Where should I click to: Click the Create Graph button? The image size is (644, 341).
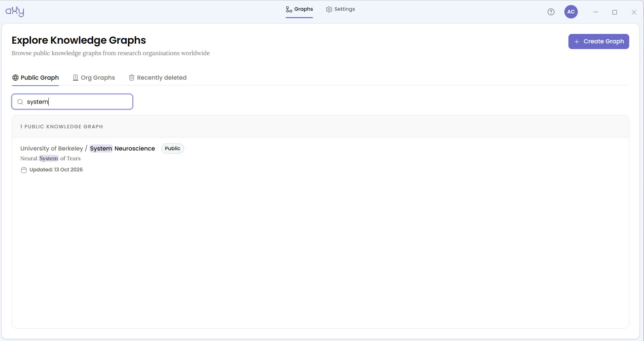pyautogui.click(x=599, y=41)
